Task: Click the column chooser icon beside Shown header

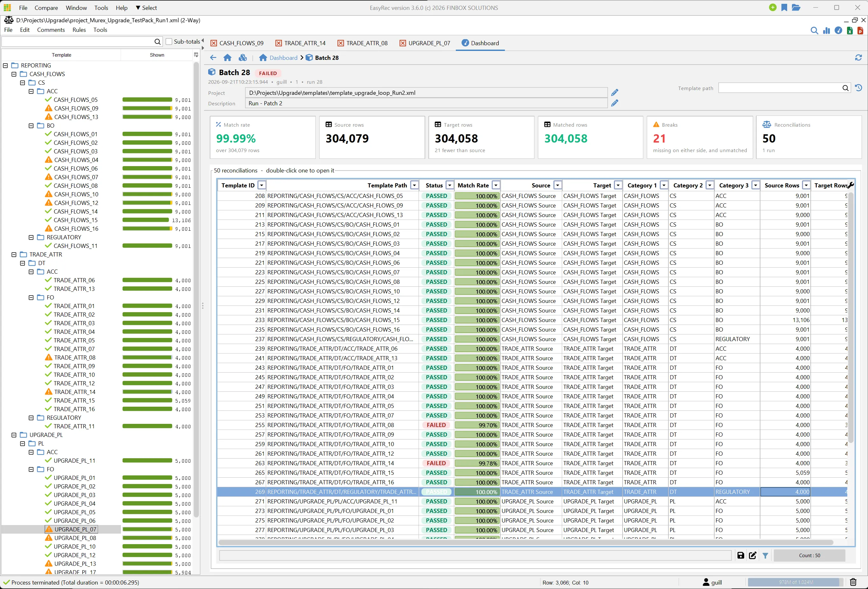Action: point(196,55)
